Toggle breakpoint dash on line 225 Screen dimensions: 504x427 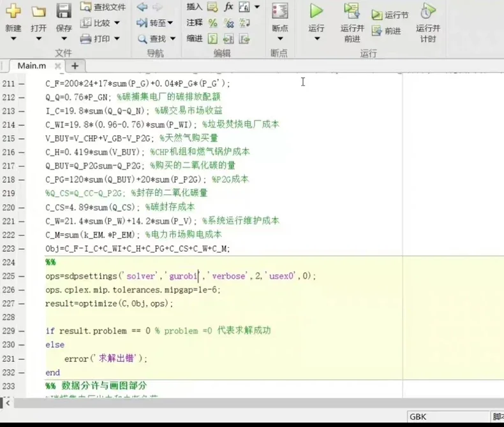click(22, 277)
